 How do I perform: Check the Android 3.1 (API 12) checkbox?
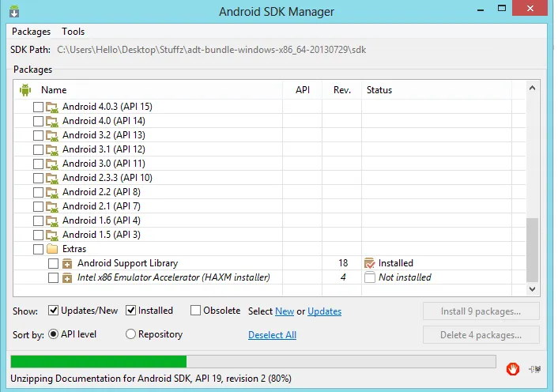[x=38, y=149]
